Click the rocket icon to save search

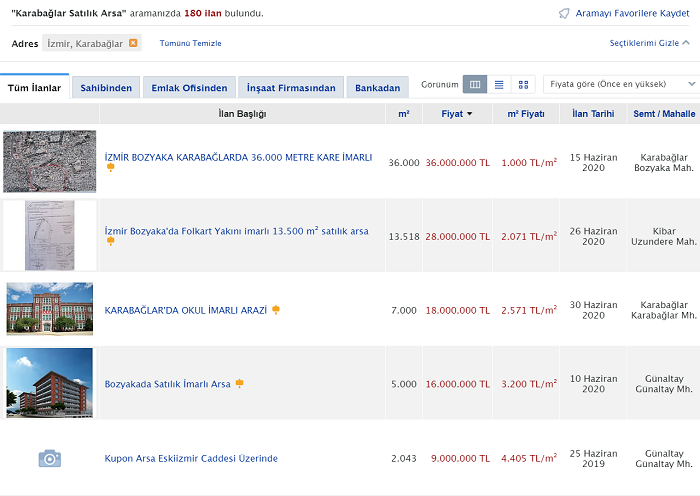(564, 13)
